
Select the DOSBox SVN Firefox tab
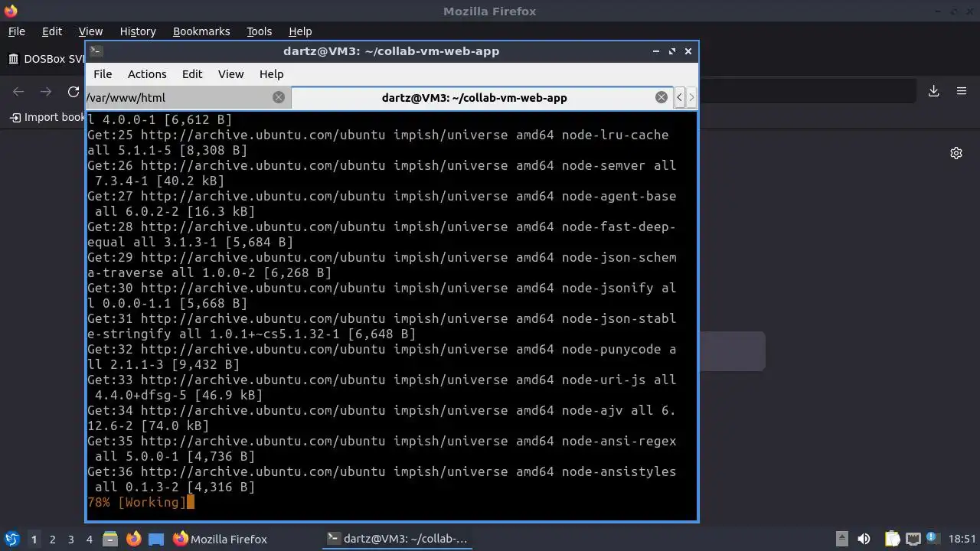point(46,59)
